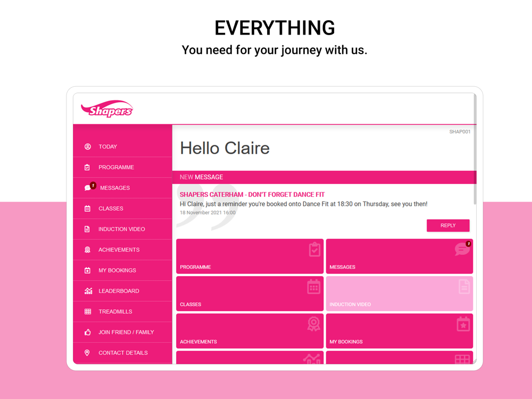The width and height of the screenshot is (532, 399).
Task: Open Contact Details from the sidebar
Action: [122, 353]
